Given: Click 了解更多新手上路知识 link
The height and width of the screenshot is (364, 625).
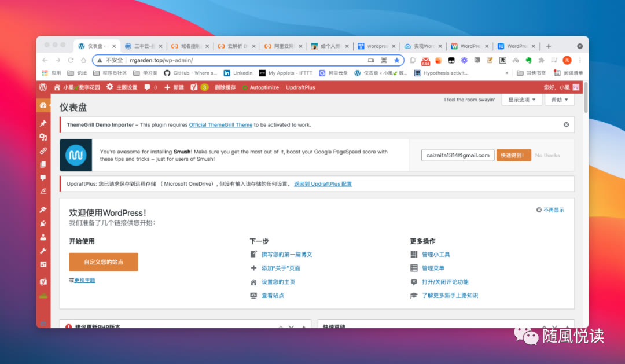Looking at the screenshot, I should (450, 296).
